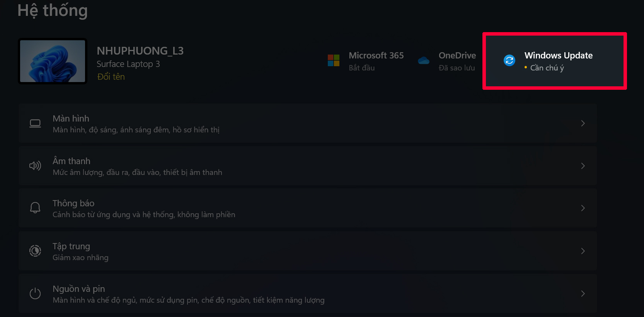Click the Cảnh báo từ ứng dụng description
This screenshot has height=317, width=644.
[x=144, y=214]
